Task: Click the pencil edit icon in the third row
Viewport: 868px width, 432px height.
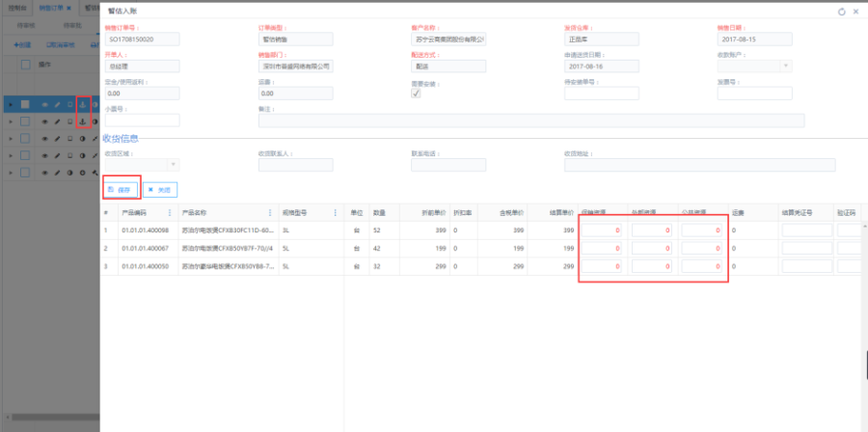Action: 57,139
